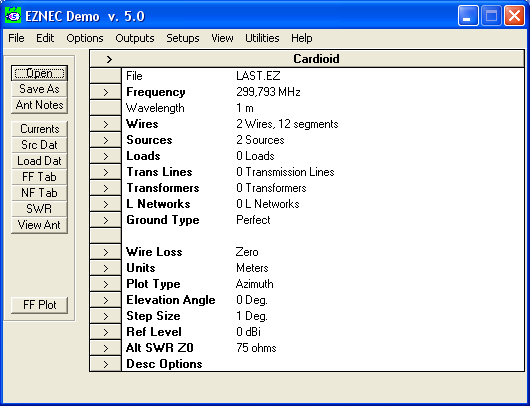Click the 'Azimuth' plot type value
This screenshot has height=406, width=530.
[255, 284]
